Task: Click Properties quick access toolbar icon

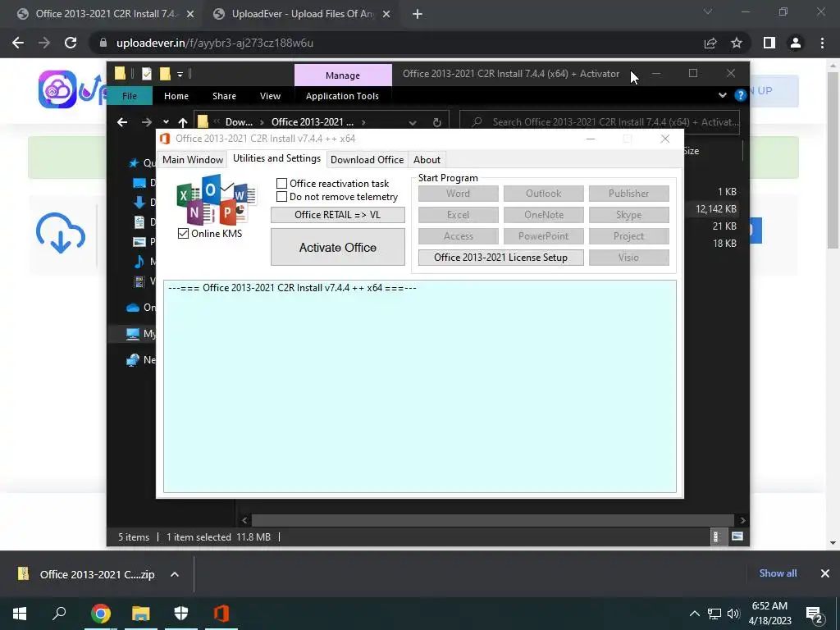Action: pyautogui.click(x=146, y=74)
